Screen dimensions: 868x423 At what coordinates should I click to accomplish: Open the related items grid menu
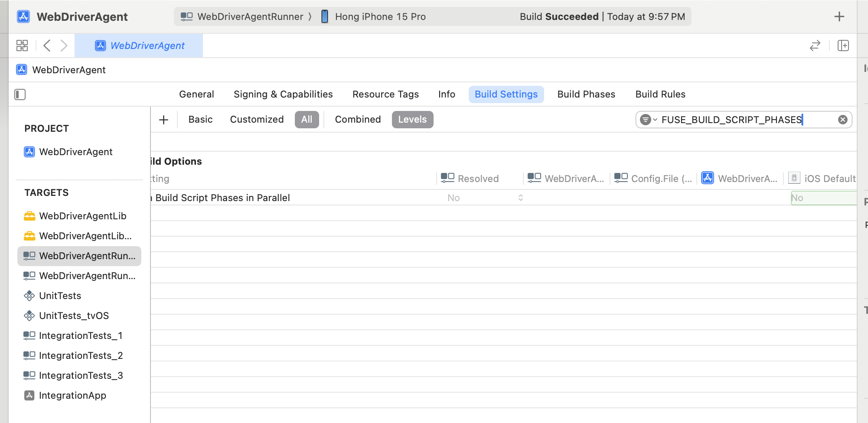22,46
